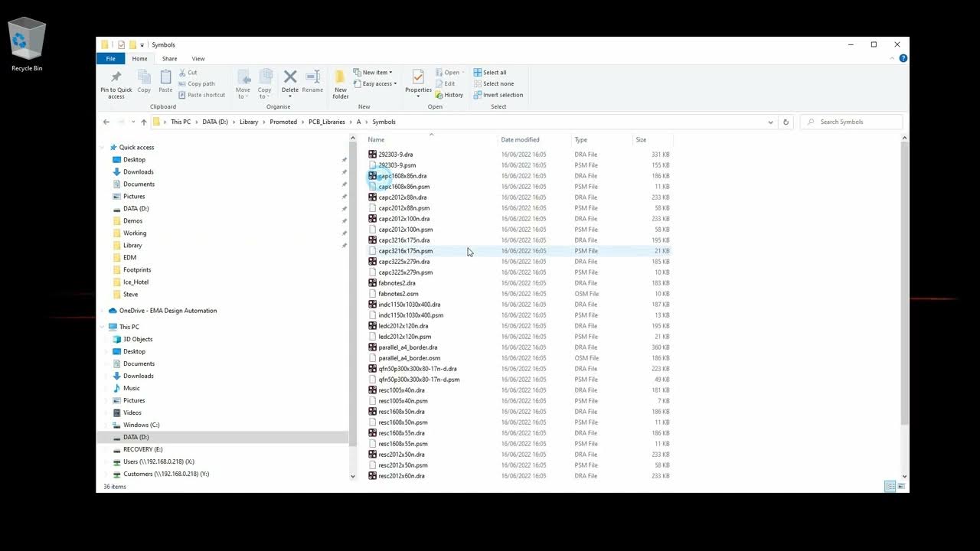
Task: Open the File tab
Action: point(110,59)
